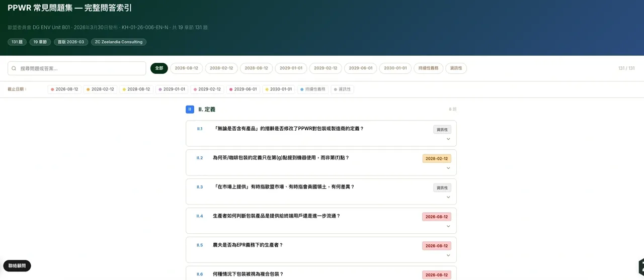Click 2028-02-12 tag on question II.2

click(x=437, y=159)
